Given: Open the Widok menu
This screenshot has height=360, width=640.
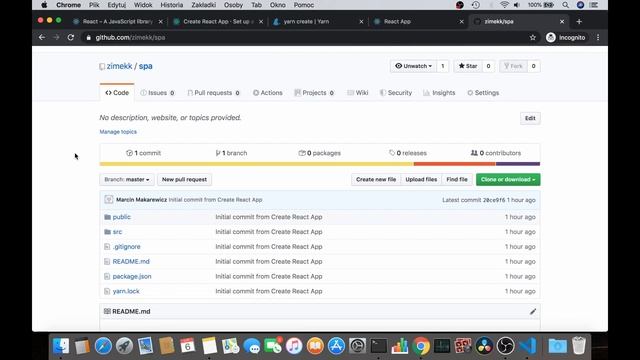Looking at the screenshot, I should pyautogui.click(x=143, y=5).
